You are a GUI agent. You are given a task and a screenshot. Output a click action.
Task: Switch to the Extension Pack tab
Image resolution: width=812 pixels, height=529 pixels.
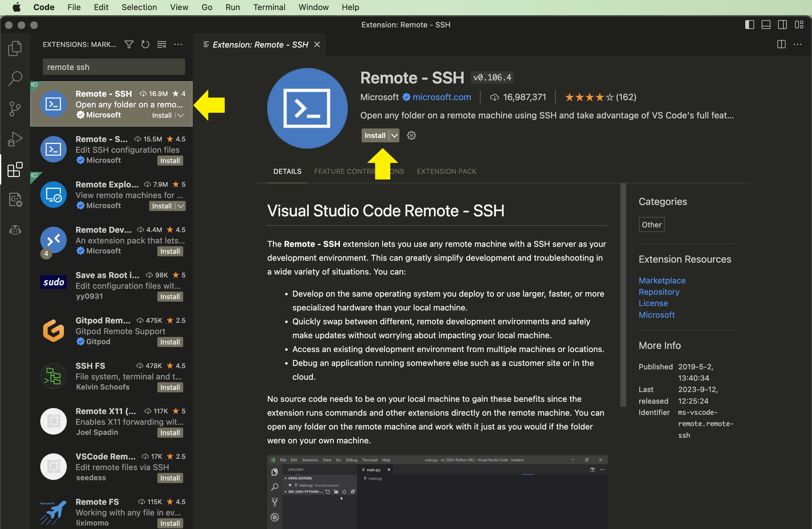click(x=446, y=171)
